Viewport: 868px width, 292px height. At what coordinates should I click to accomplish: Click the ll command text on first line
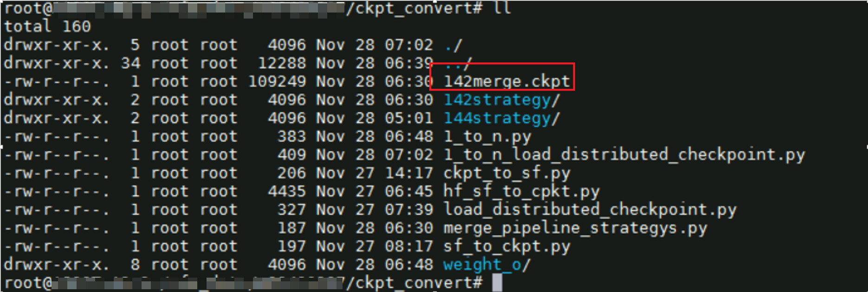pos(502,8)
